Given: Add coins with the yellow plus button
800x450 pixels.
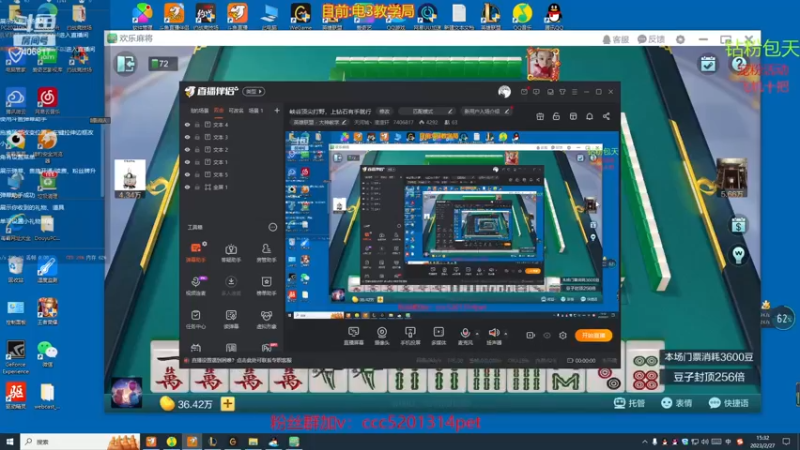Looking at the screenshot, I should [228, 404].
